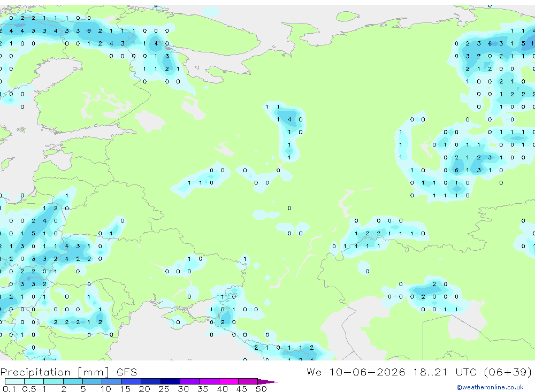
Task: Select the 1–2 mm legend color box
Action: 53,381
